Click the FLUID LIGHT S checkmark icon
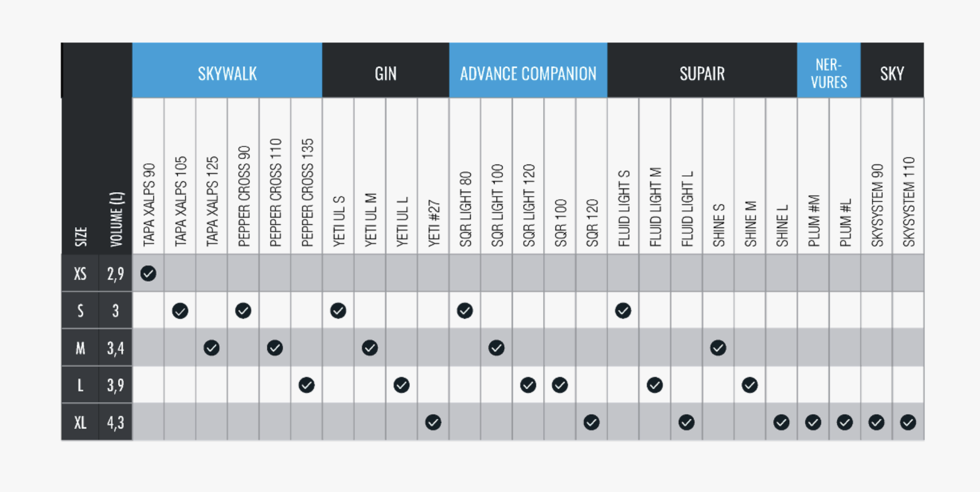980x492 pixels. point(623,310)
